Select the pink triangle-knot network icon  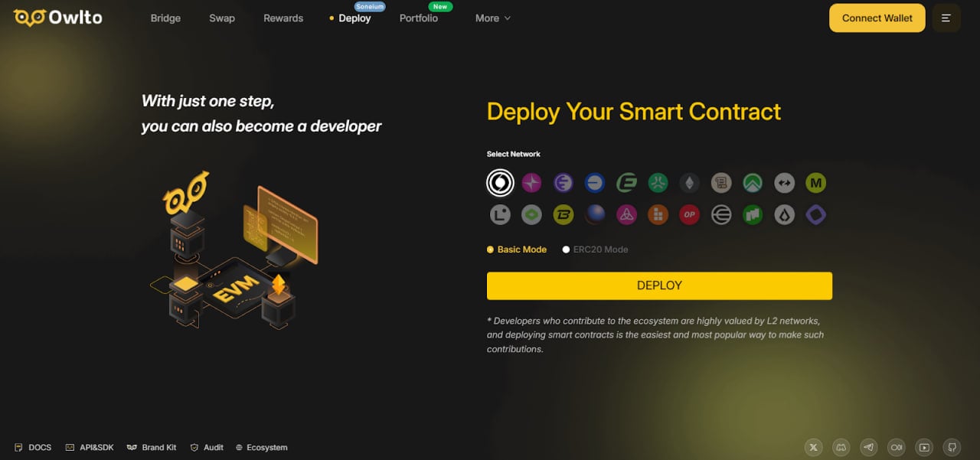coord(627,215)
